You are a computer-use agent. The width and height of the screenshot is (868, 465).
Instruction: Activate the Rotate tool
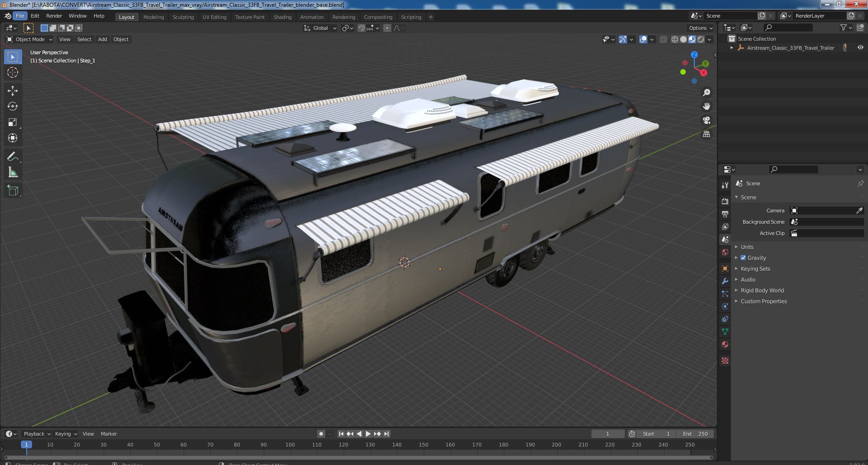(x=13, y=106)
